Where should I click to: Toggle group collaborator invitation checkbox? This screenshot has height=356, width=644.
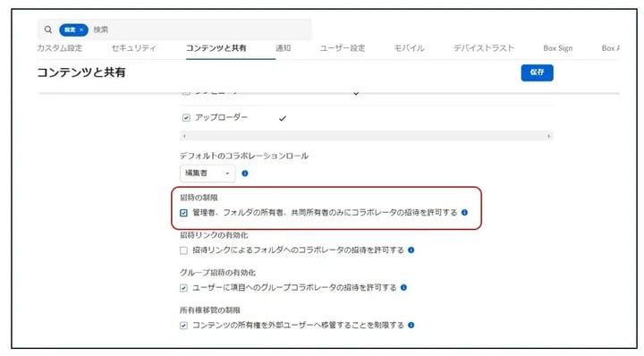[x=183, y=288]
